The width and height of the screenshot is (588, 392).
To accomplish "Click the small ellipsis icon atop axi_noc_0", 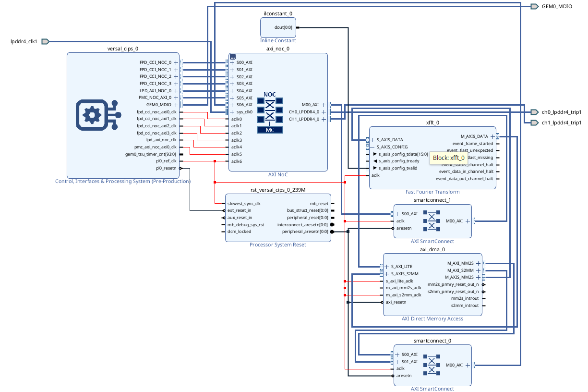I will pos(233,56).
